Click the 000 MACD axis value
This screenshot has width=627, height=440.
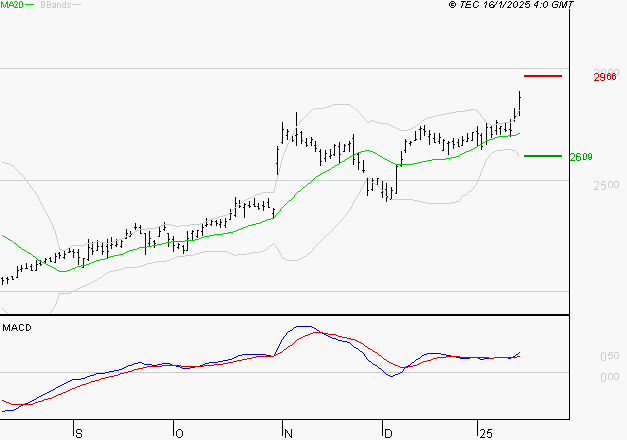point(610,377)
